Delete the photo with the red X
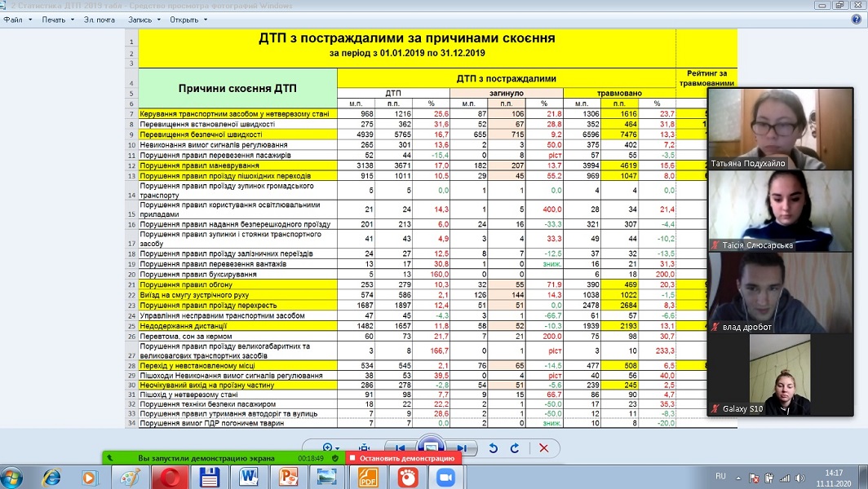868x489 pixels. point(543,448)
